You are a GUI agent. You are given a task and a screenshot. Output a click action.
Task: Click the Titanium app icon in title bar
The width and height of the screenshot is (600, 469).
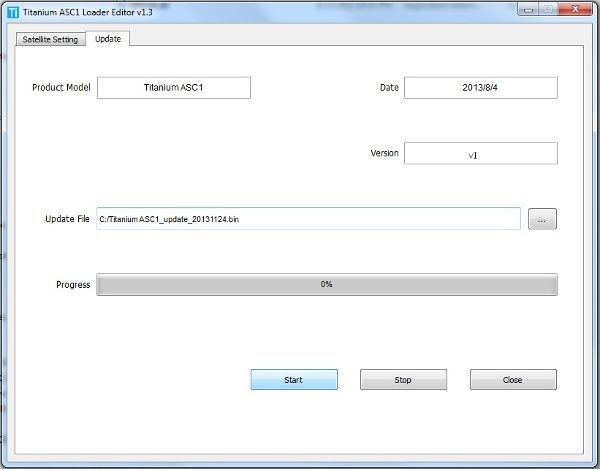pyautogui.click(x=13, y=12)
